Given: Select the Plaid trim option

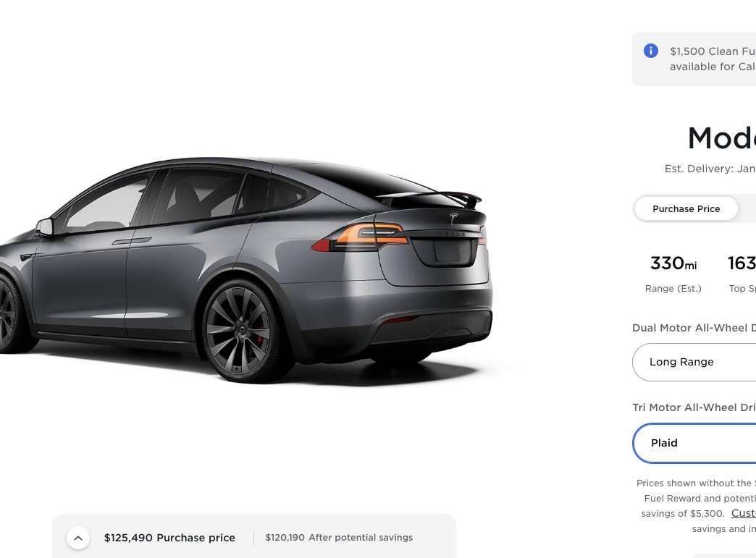Looking at the screenshot, I should (694, 443).
